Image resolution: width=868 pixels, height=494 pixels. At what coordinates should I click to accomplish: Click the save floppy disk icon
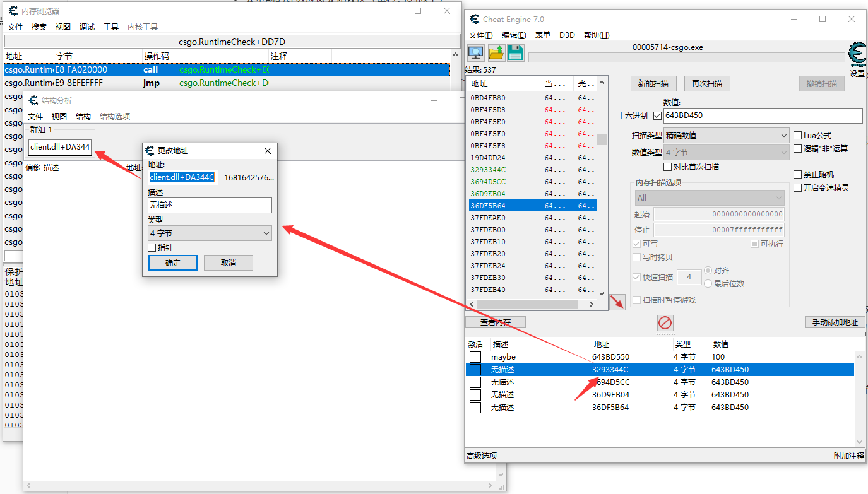(x=516, y=53)
